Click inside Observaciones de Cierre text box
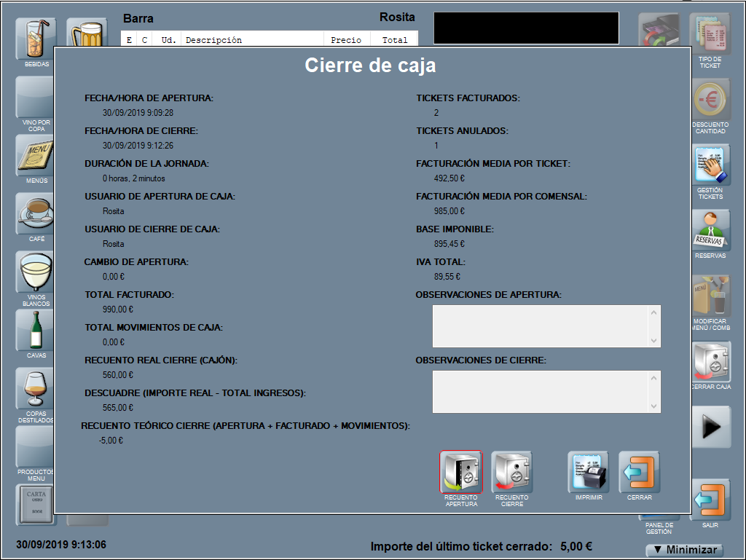The height and width of the screenshot is (560, 746). point(539,392)
